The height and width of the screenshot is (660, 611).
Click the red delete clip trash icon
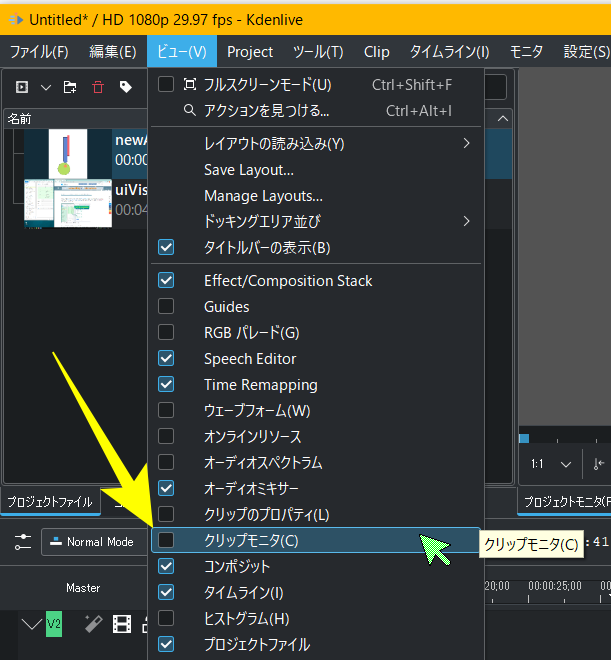click(x=98, y=87)
